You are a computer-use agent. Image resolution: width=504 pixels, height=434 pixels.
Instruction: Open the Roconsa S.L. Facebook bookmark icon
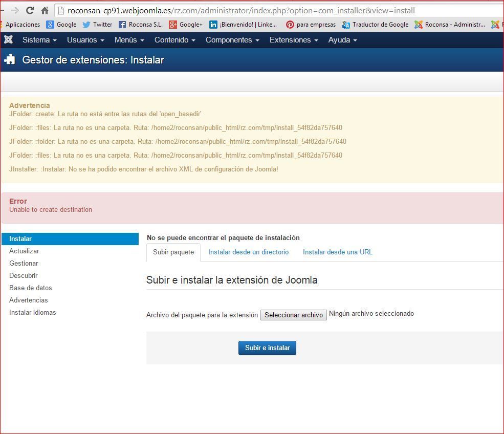coord(122,25)
